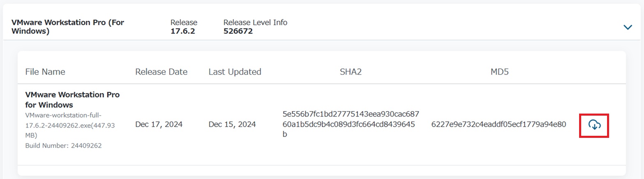Screen dimensions: 644x179
Task: Select the Dec 17, 2024 release date
Action: [159, 124]
